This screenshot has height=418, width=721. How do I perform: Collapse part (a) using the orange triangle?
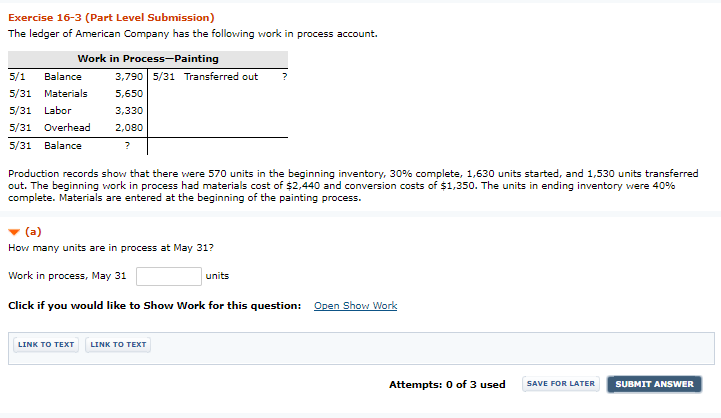coord(14,231)
